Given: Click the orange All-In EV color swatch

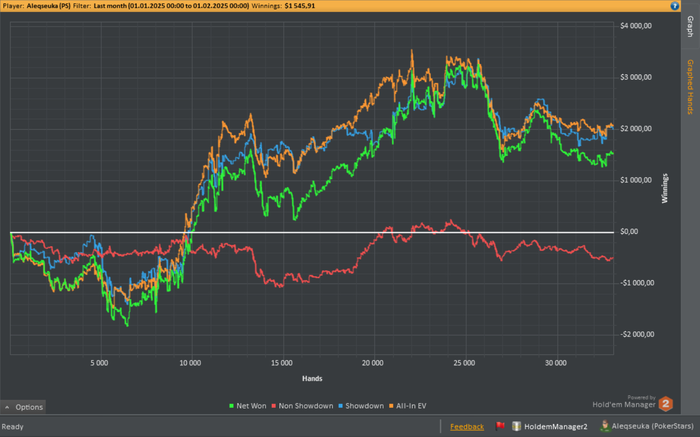Looking at the screenshot, I should (x=391, y=406).
